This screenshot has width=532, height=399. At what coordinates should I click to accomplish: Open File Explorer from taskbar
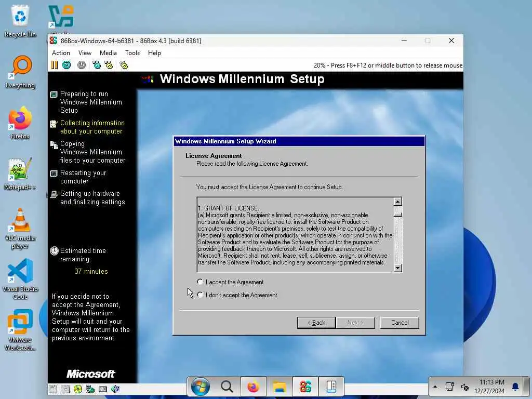(x=280, y=387)
